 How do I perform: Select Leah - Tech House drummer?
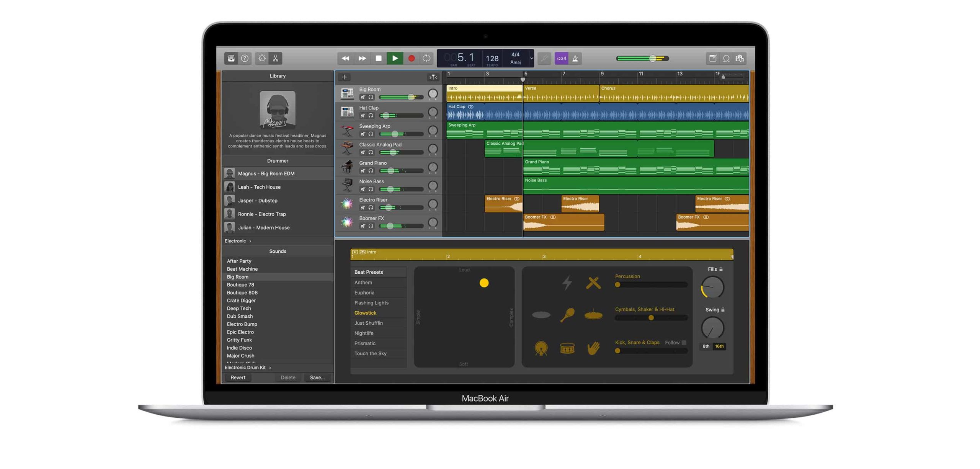278,187
